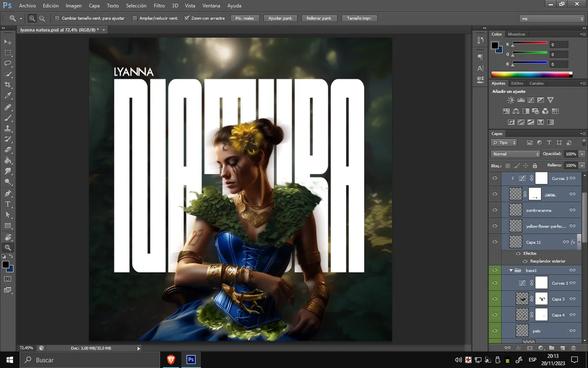
Task: Click the Zoom Out icon in options bar
Action: [42, 18]
